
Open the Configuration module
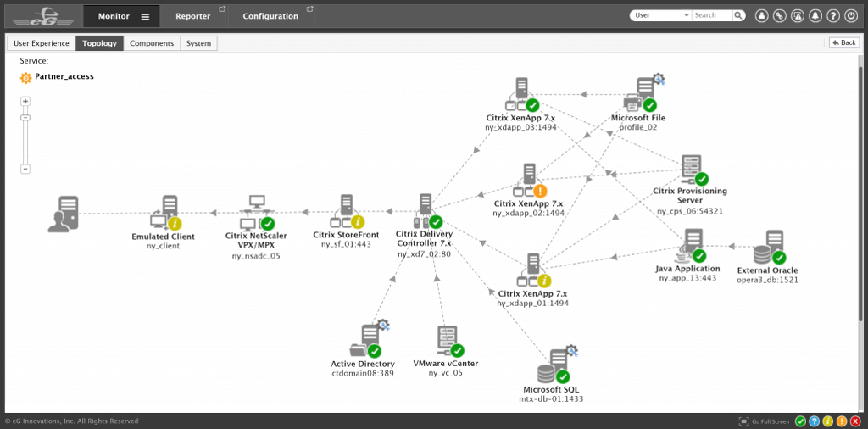[270, 16]
